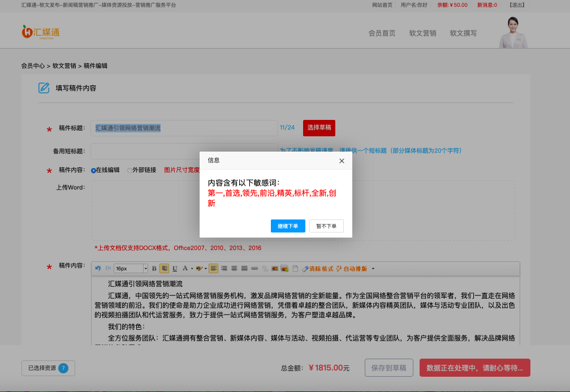
Task: Open the 软文撰写 navigation item
Action: tap(463, 33)
